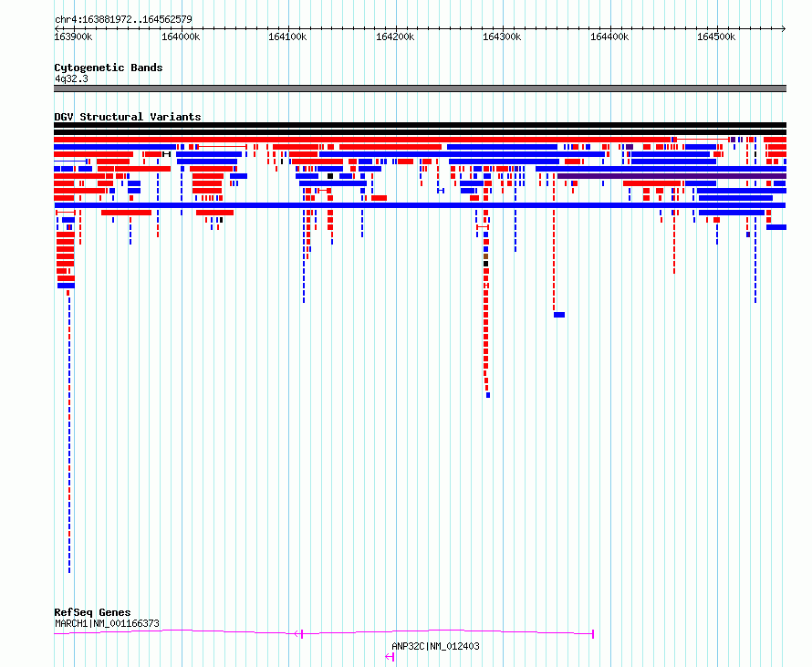This screenshot has width=812, height=667.
Task: Click the isolated blue variant box below 164350k column
Action: [559, 315]
